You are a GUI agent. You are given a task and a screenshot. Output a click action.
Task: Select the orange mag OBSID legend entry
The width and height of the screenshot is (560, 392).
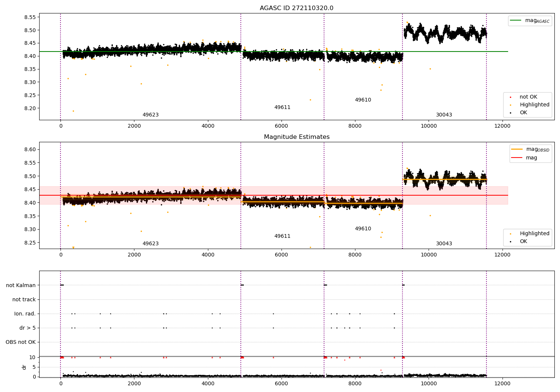pyautogui.click(x=531, y=149)
